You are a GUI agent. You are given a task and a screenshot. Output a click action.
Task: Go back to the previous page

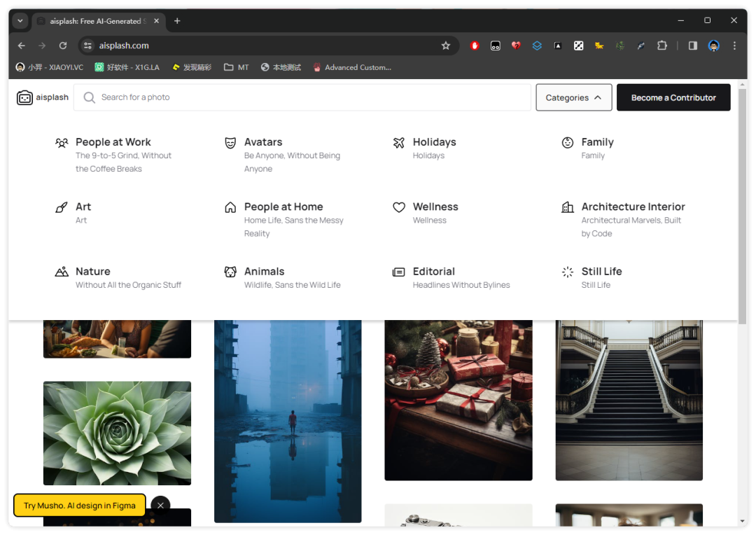click(21, 46)
